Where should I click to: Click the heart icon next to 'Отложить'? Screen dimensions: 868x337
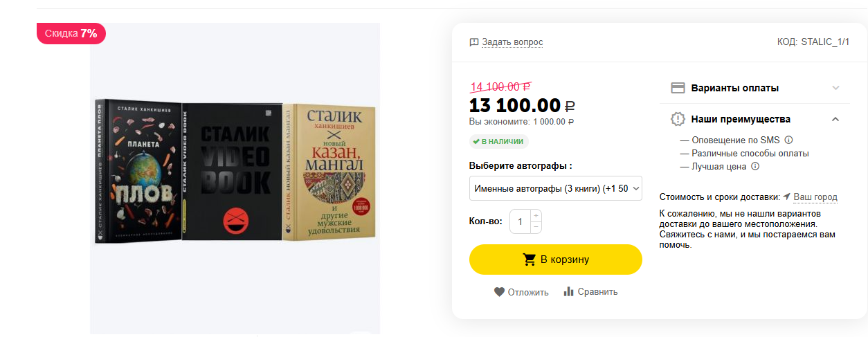tap(499, 292)
